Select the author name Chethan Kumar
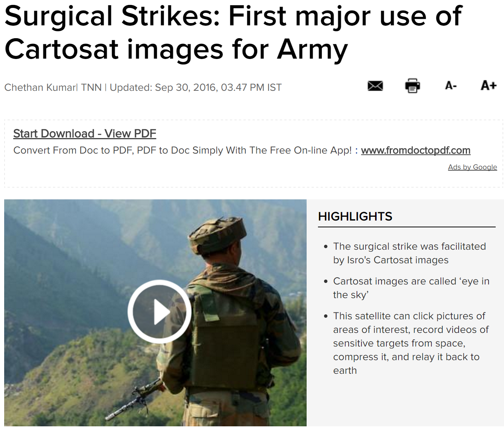Screen dimensions: 504x432 [x=40, y=87]
